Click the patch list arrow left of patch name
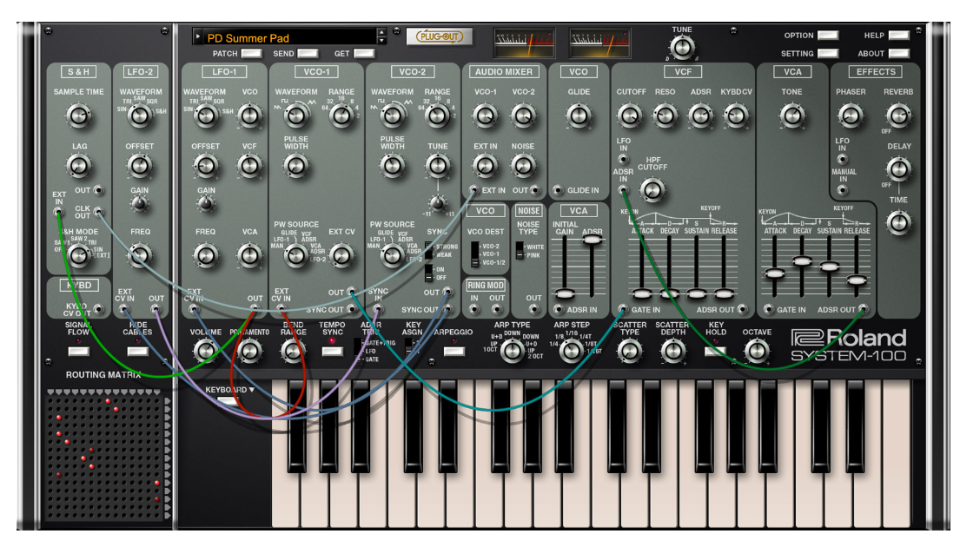 tap(198, 36)
